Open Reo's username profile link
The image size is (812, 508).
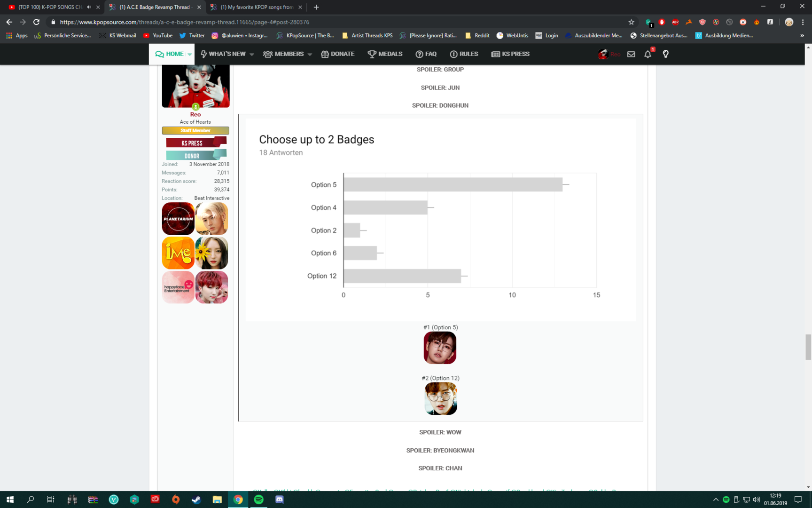coord(195,114)
